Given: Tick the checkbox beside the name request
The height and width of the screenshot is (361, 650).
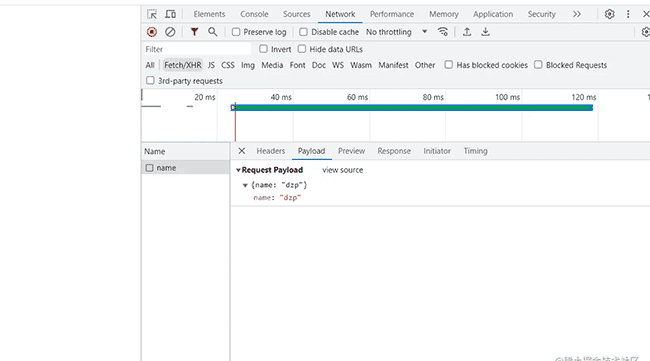Looking at the screenshot, I should tap(149, 168).
